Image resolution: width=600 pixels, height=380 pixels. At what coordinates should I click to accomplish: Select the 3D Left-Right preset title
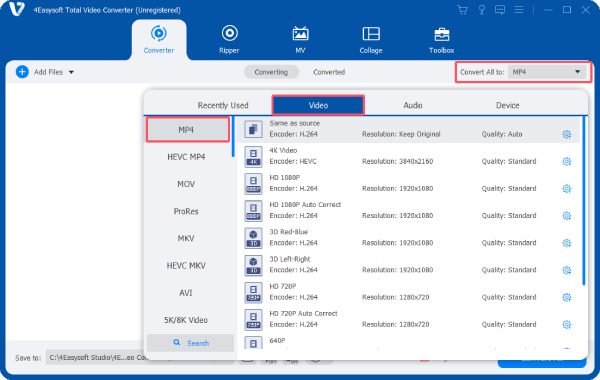[x=290, y=259]
